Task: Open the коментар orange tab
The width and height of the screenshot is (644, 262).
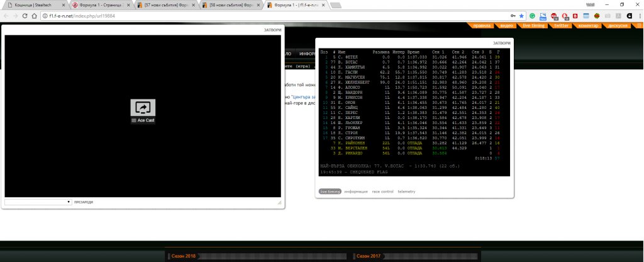Action: (x=588, y=25)
